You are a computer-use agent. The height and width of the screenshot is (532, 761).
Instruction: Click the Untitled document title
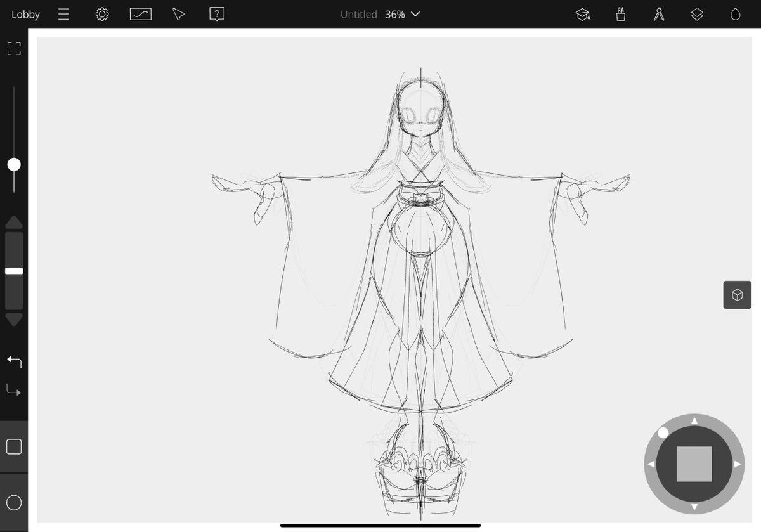(x=358, y=14)
